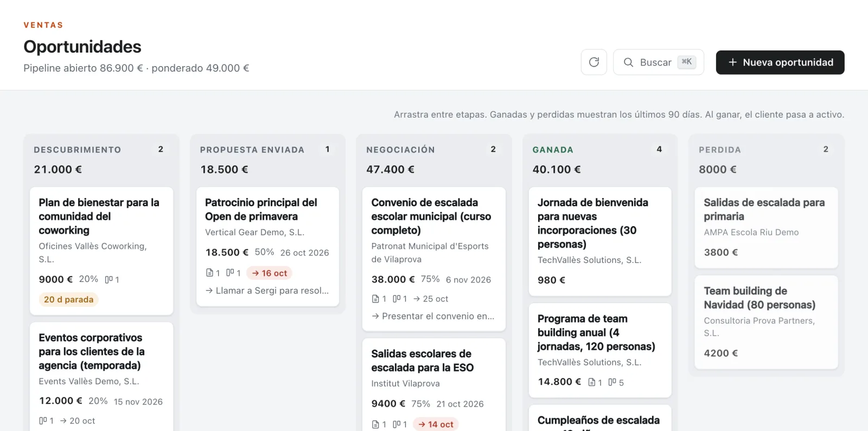
Task: Click the Propuesta enviada column header
Action: (252, 150)
